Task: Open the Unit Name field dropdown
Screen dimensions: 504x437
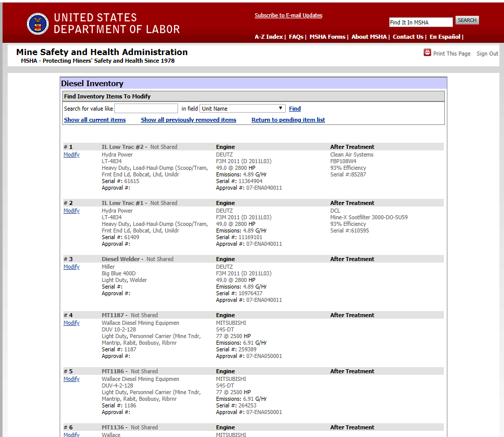Action: pos(242,109)
